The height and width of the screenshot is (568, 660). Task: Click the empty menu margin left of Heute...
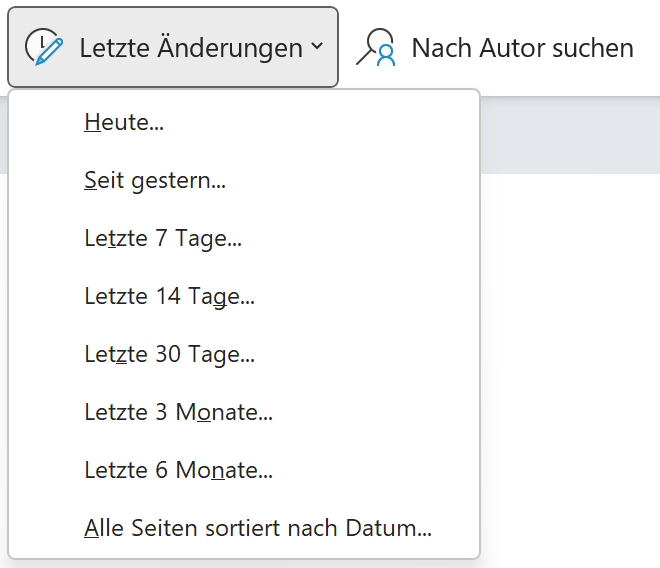click(x=46, y=122)
